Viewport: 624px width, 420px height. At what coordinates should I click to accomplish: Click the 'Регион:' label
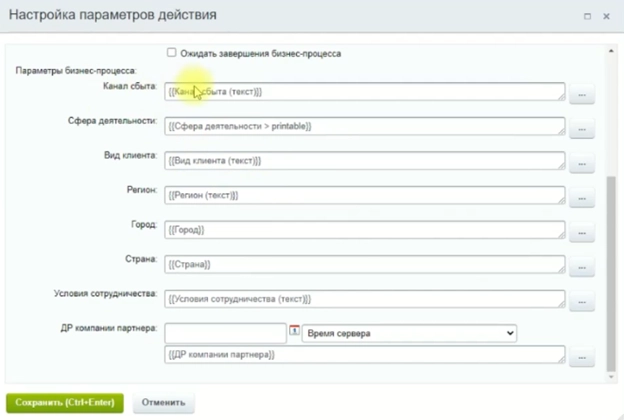(142, 190)
